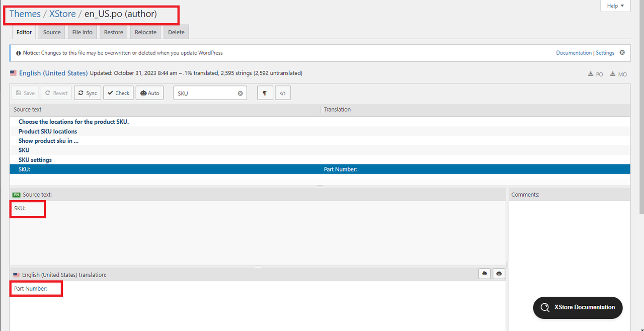644x331 pixels.
Task: Click the Revert button
Action: pyautogui.click(x=56, y=93)
